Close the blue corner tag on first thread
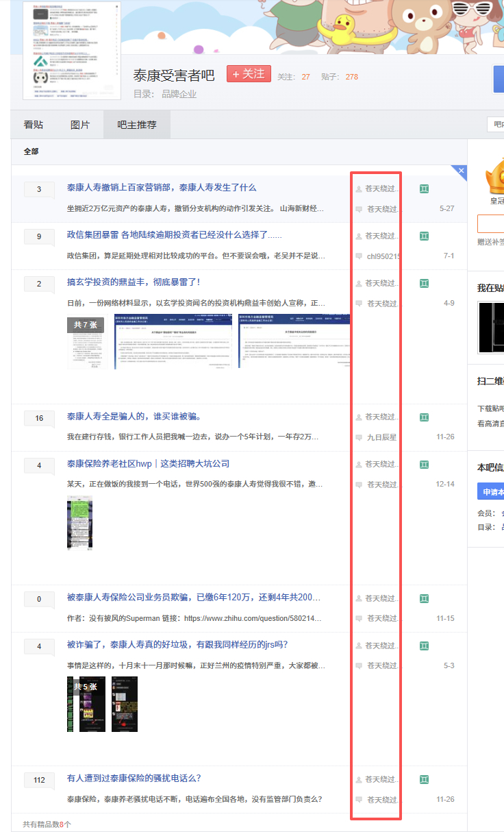 461,171
